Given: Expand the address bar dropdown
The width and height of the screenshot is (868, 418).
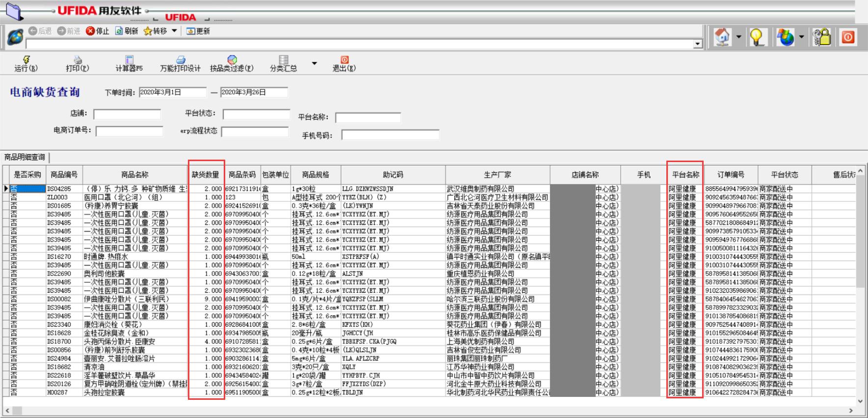Looking at the screenshot, I should (697, 44).
